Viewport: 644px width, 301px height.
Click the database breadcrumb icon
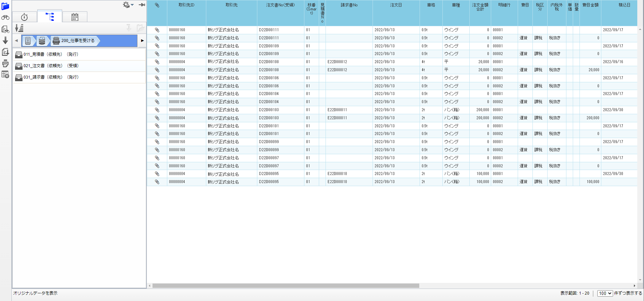coord(42,41)
